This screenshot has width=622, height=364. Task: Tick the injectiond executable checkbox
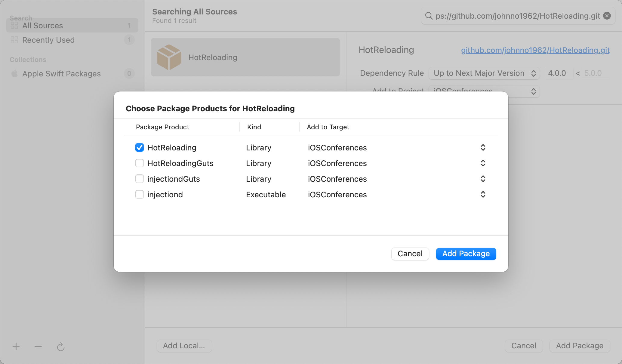[x=140, y=194]
